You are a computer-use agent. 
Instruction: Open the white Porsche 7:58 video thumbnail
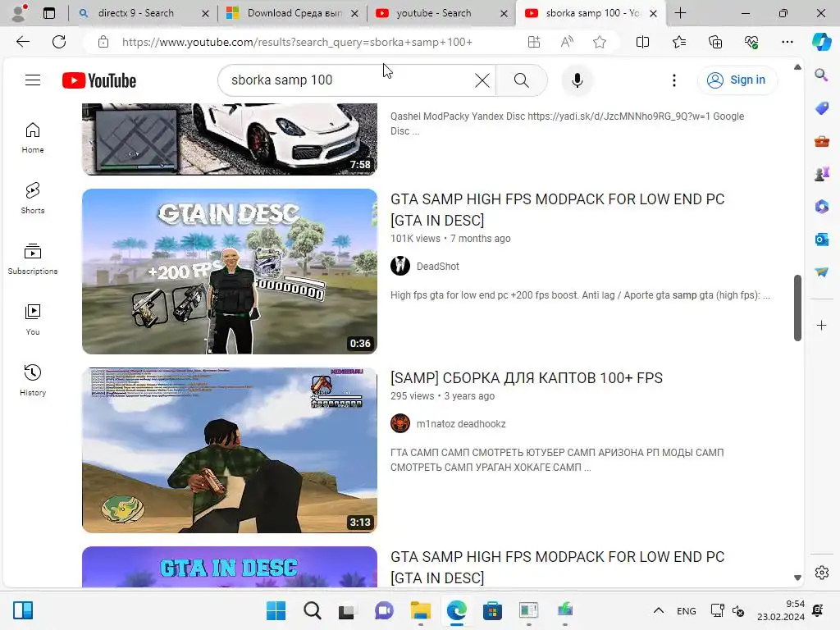(230, 139)
